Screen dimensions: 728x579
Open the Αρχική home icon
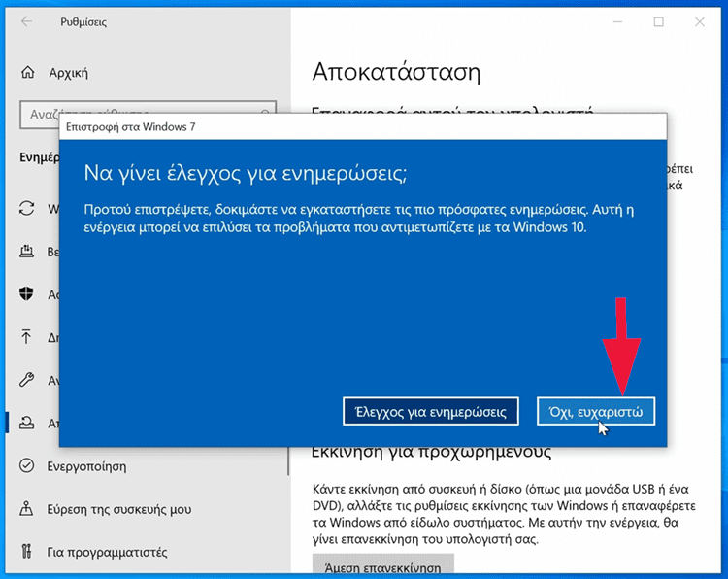pos(28,73)
